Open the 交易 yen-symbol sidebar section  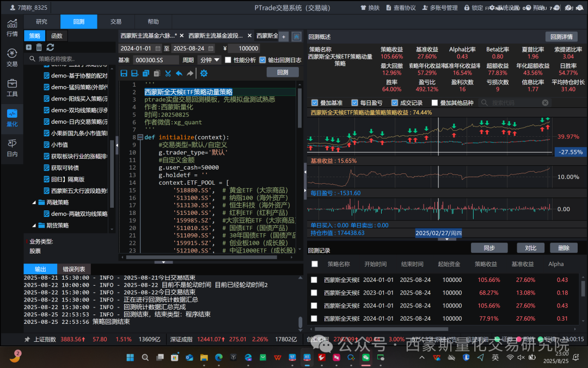12,57
